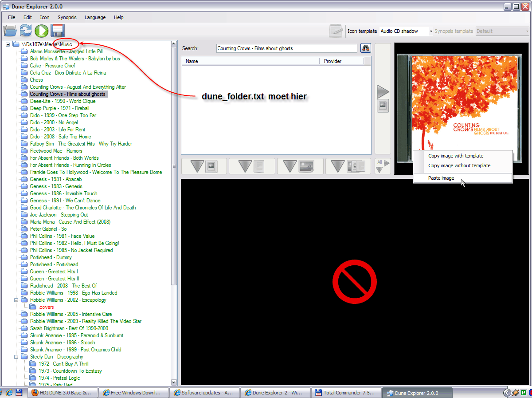Screen dimensions: 532x398
Task: Open the File menu
Action: [x=12, y=17]
